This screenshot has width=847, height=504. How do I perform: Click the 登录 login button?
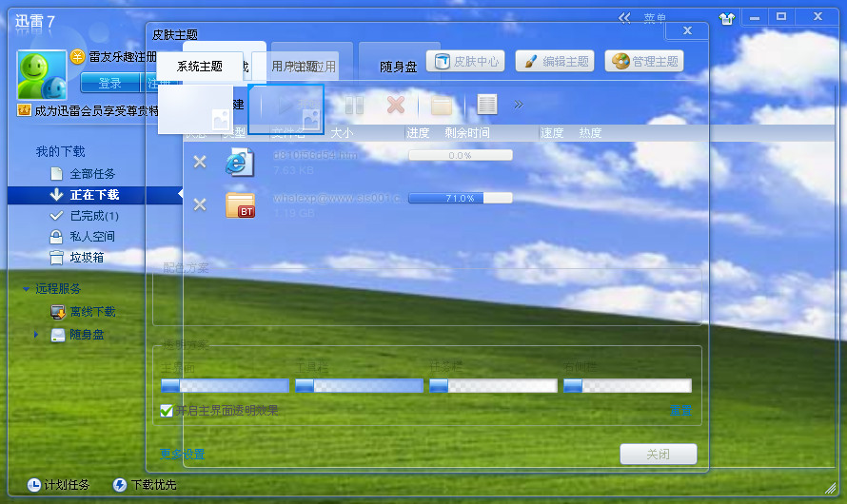point(110,83)
